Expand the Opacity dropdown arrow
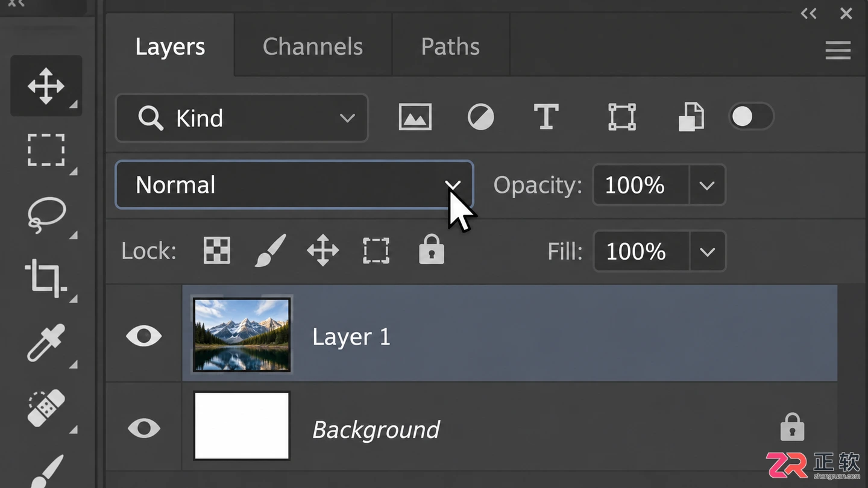This screenshot has height=488, width=868. [707, 185]
